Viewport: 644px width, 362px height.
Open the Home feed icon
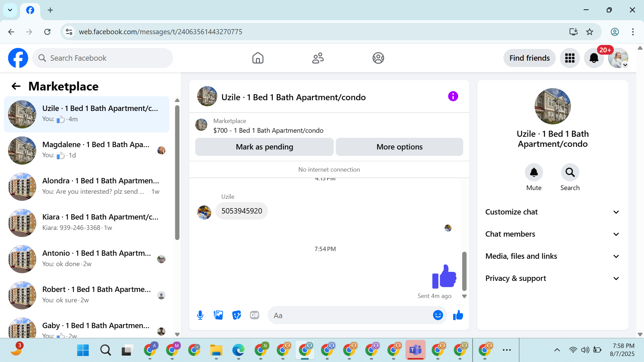pos(258,58)
